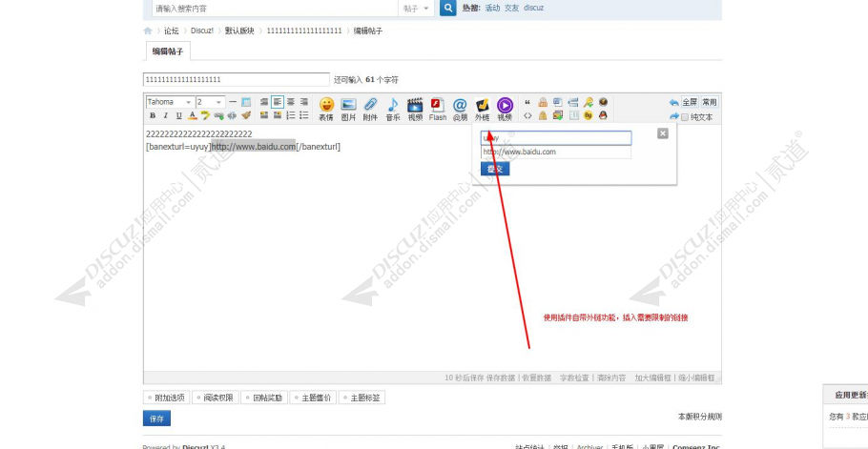Click URL field with http://www.baidu.com
Image resolution: width=868 pixels, height=449 pixels.
556,153
